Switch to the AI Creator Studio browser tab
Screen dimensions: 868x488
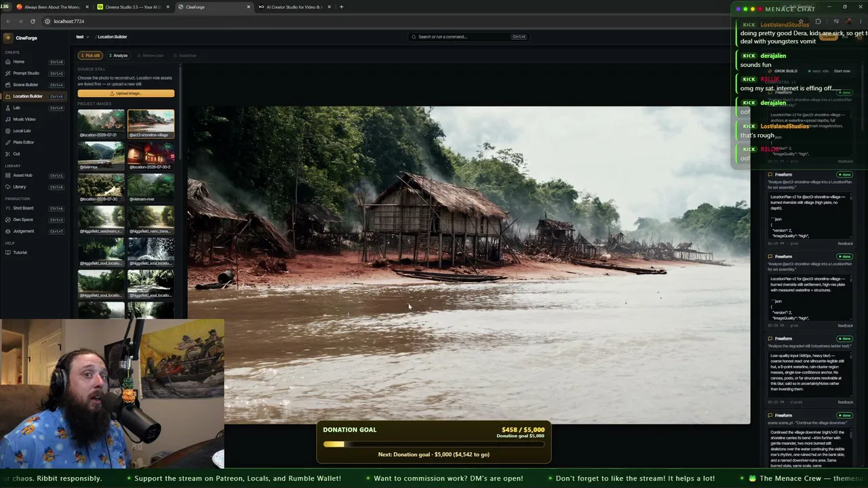coord(295,7)
